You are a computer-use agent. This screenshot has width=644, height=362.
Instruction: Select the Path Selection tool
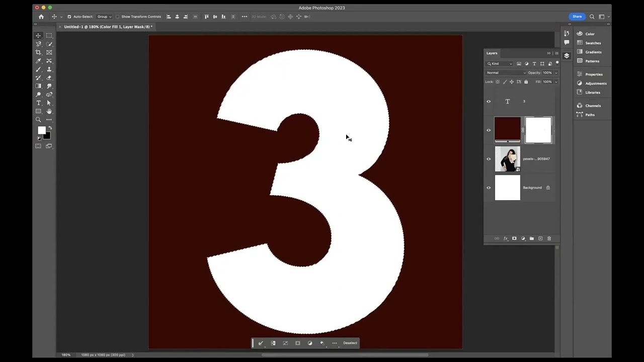pos(49,103)
